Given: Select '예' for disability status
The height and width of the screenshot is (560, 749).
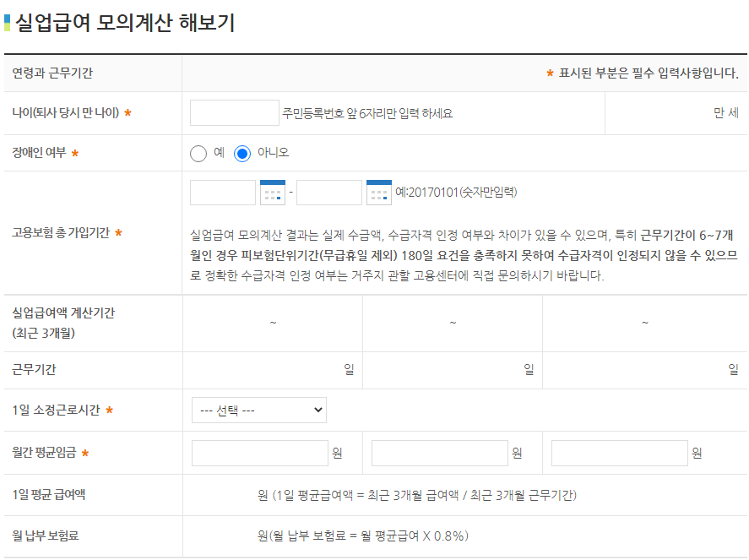Looking at the screenshot, I should coord(198,154).
